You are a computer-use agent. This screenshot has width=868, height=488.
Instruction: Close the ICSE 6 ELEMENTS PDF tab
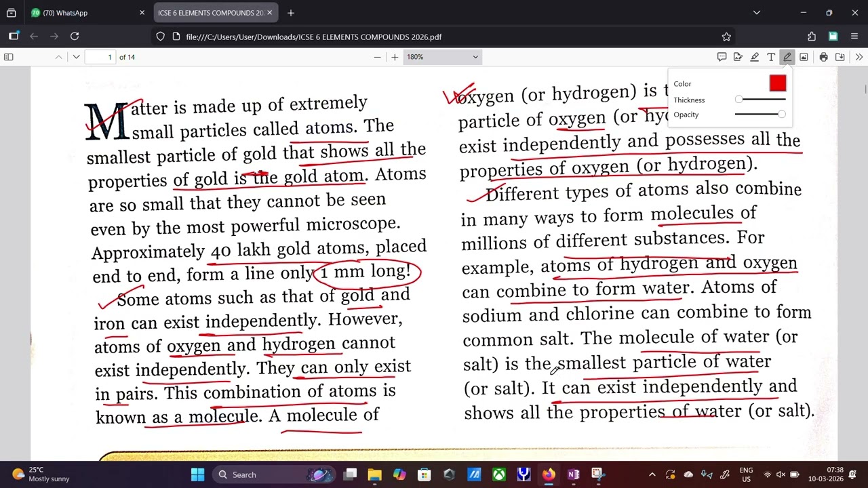270,13
